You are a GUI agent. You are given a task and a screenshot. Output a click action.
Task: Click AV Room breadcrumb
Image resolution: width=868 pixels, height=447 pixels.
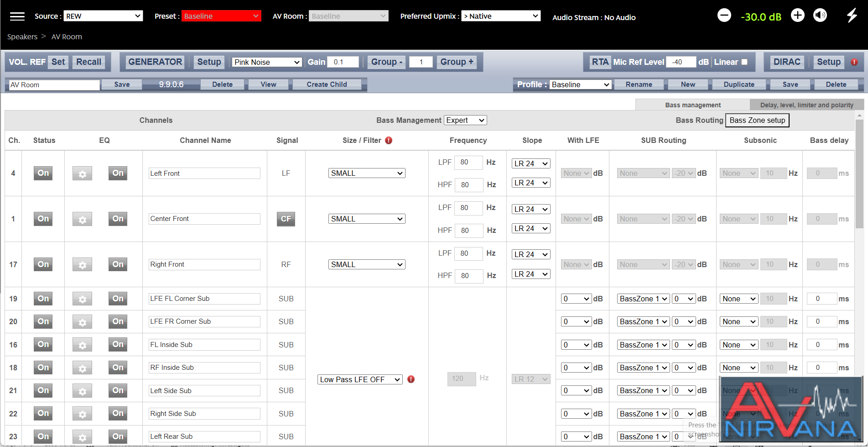[67, 37]
